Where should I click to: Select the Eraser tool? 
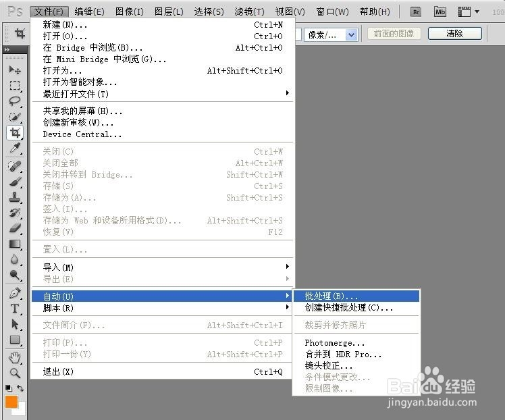15,228
